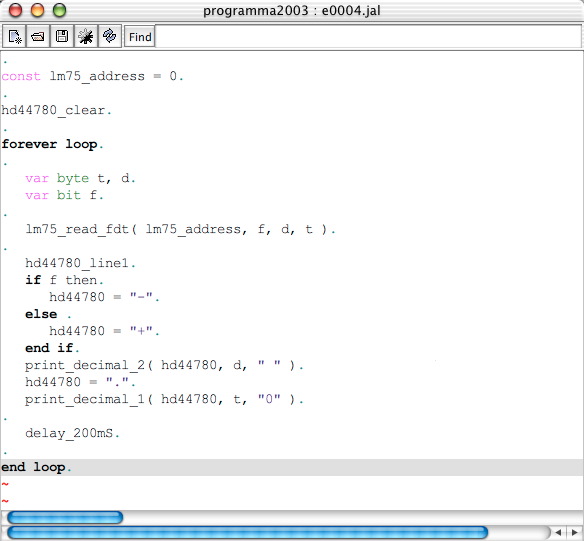Close the window with the red button
Viewport: 584px width, 541px height.
pyautogui.click(x=16, y=10)
